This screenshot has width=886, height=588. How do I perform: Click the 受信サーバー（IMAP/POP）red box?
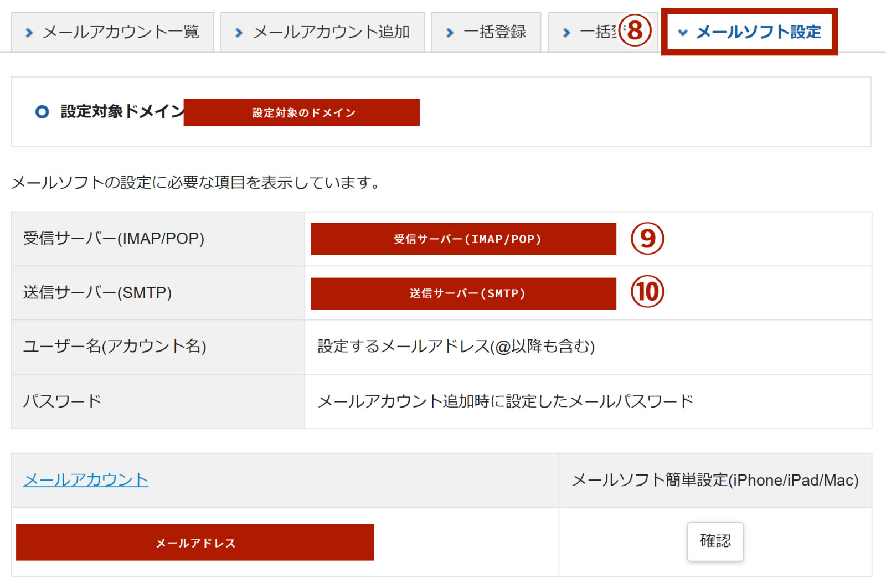tap(463, 239)
